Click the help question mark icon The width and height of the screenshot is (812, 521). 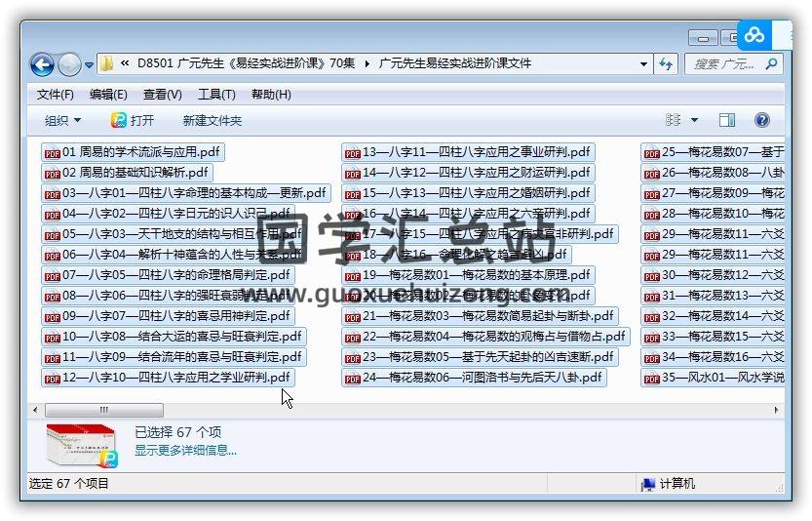point(762,120)
